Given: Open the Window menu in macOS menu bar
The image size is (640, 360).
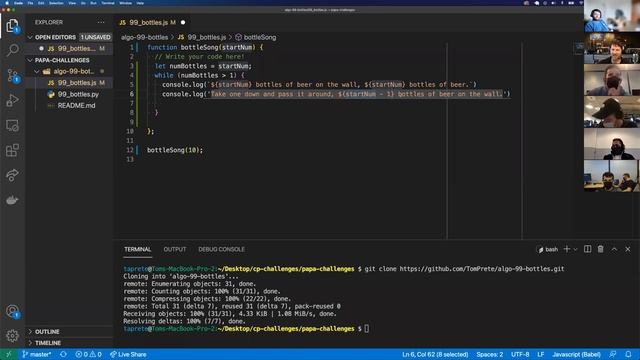Looking at the screenshot, I should click(x=125, y=3).
